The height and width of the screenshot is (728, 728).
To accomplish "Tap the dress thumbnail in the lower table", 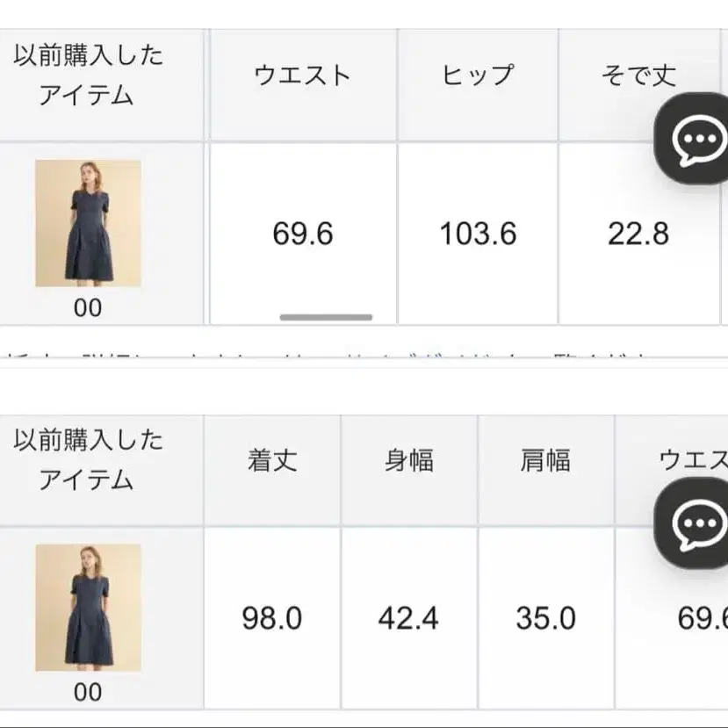I will 88,608.
